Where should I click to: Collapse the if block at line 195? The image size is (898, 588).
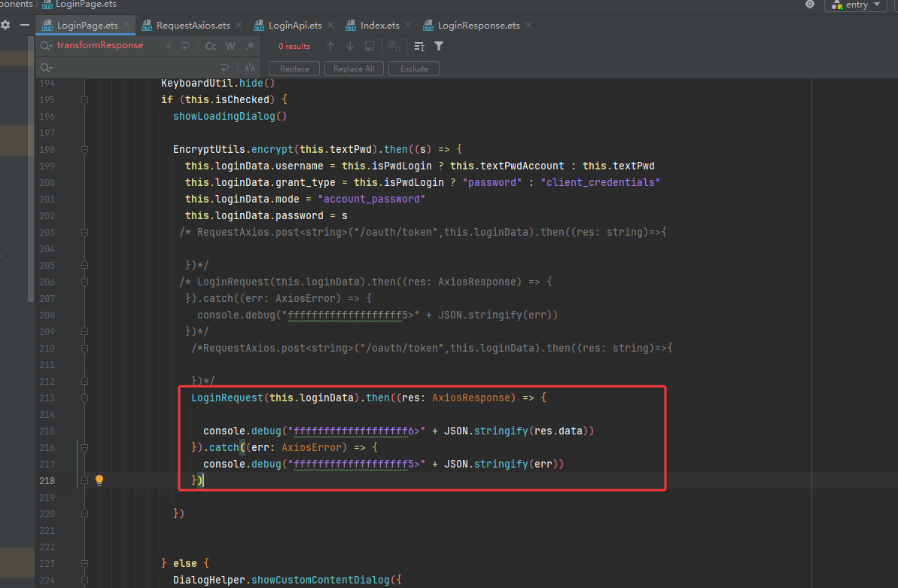tap(84, 99)
